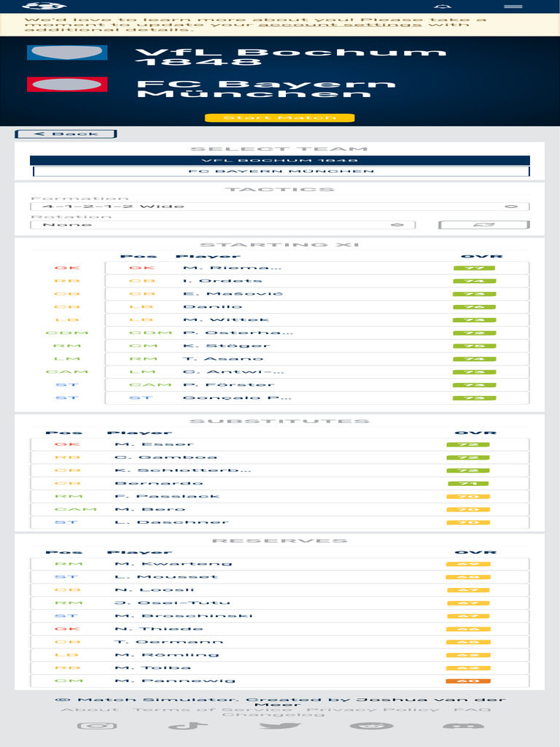Click the refresh rotation icon button
Viewport: 560px width, 747px height.
click(484, 225)
